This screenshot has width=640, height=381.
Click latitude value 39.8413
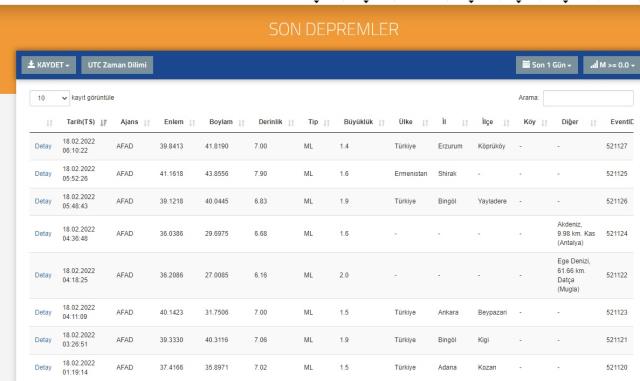[x=171, y=146]
